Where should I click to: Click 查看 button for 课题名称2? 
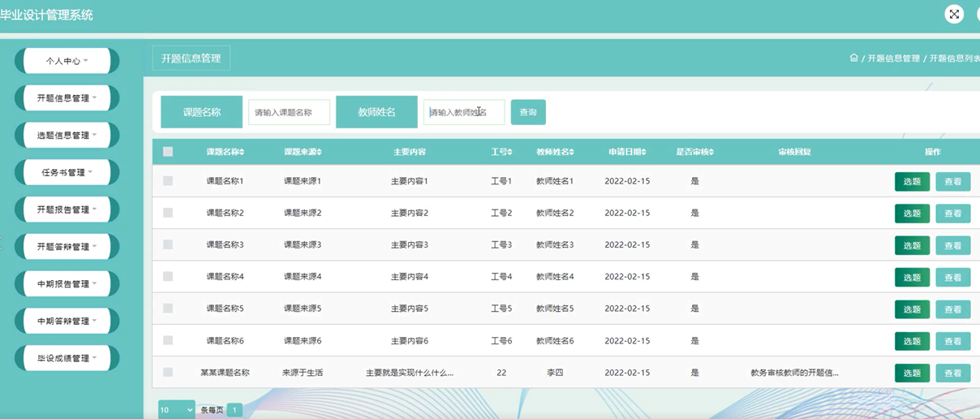click(953, 214)
